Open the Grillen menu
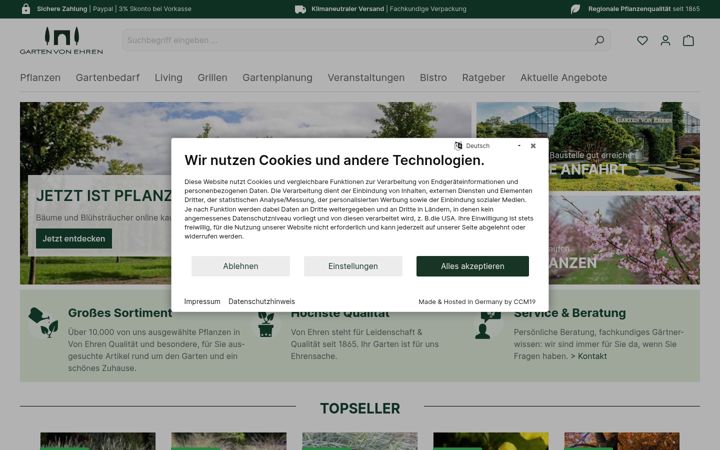The width and height of the screenshot is (720, 450). [213, 78]
